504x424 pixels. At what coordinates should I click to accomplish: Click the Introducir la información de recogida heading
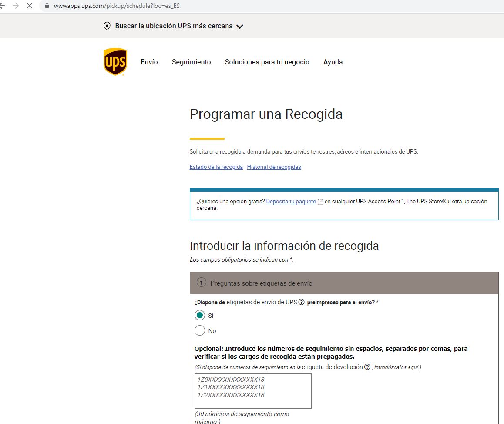[284, 246]
